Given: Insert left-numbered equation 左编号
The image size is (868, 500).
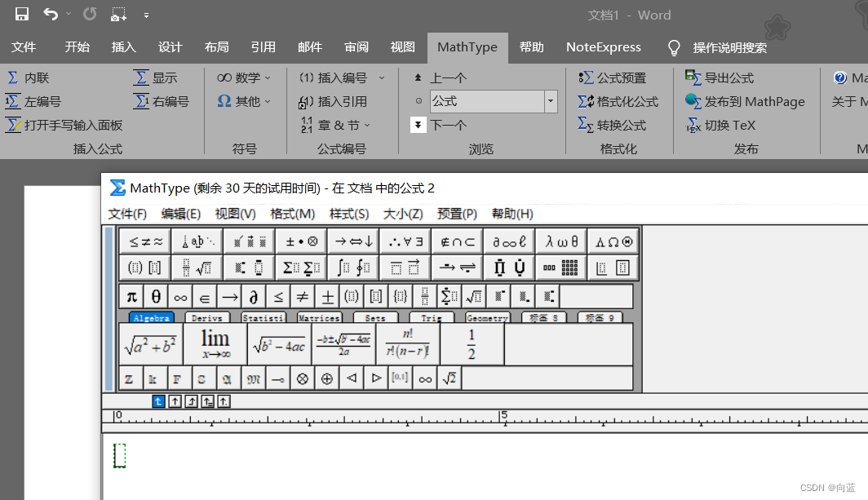Looking at the screenshot, I should 33,102.
